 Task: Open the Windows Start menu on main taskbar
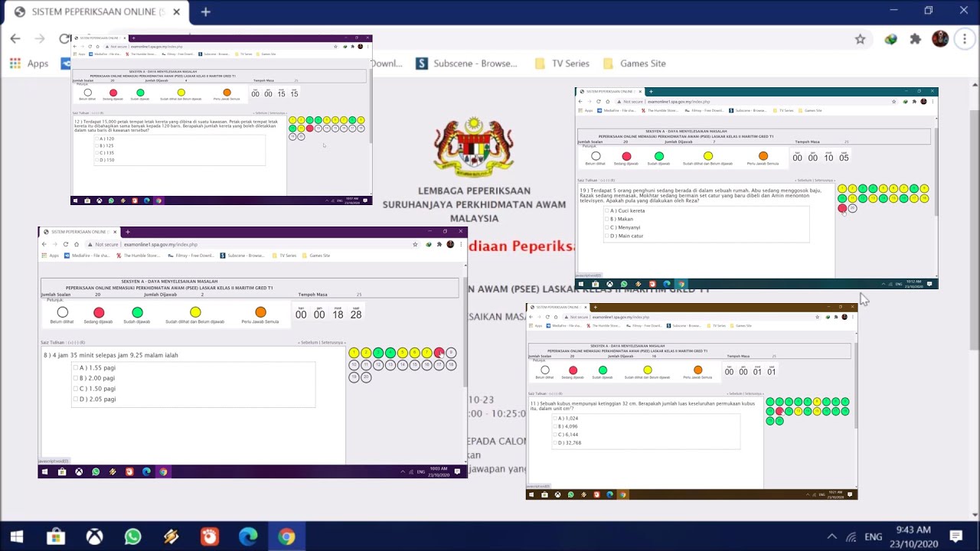pyautogui.click(x=17, y=537)
